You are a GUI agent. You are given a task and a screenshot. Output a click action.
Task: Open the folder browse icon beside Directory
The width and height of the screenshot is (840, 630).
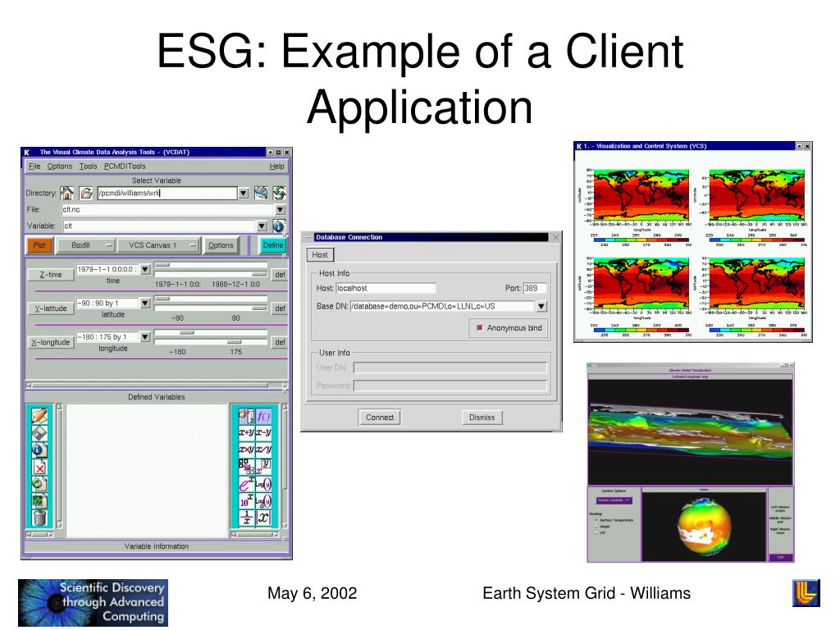pyautogui.click(x=85, y=193)
